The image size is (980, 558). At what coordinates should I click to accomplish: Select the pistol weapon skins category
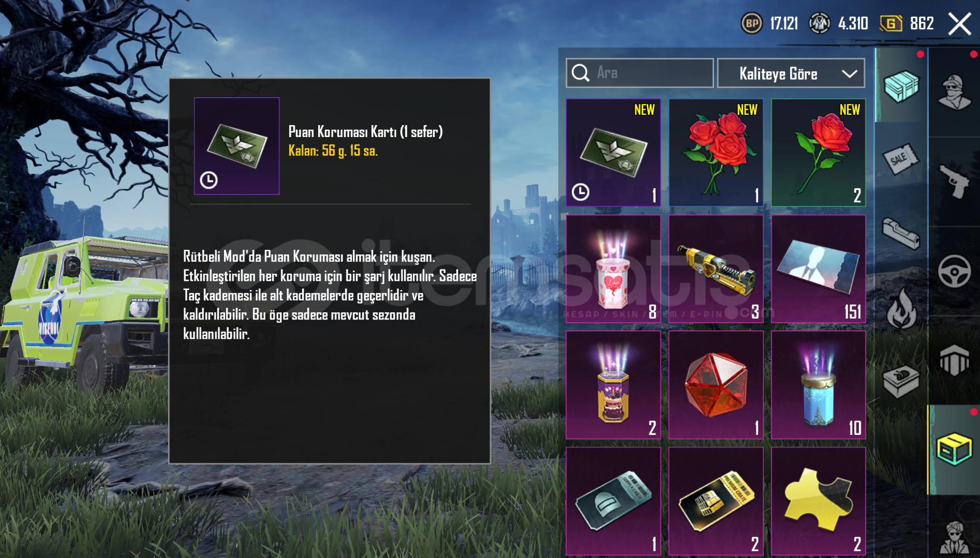coord(955,181)
